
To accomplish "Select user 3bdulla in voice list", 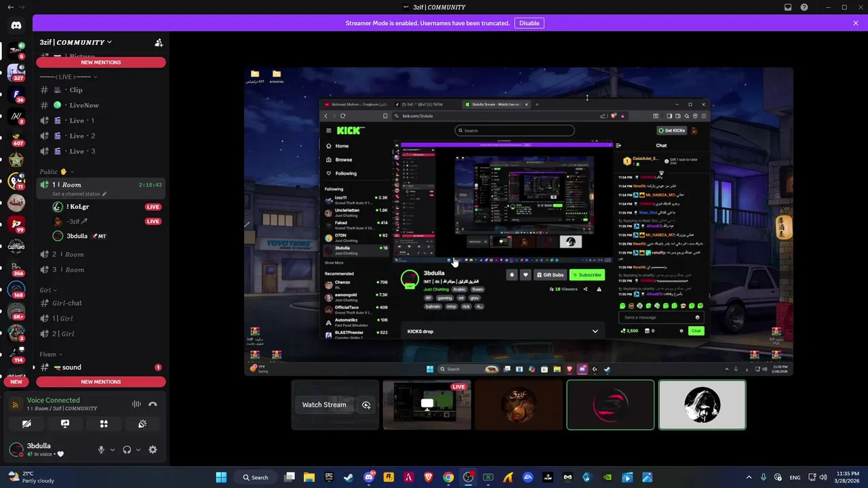I will 107,236.
